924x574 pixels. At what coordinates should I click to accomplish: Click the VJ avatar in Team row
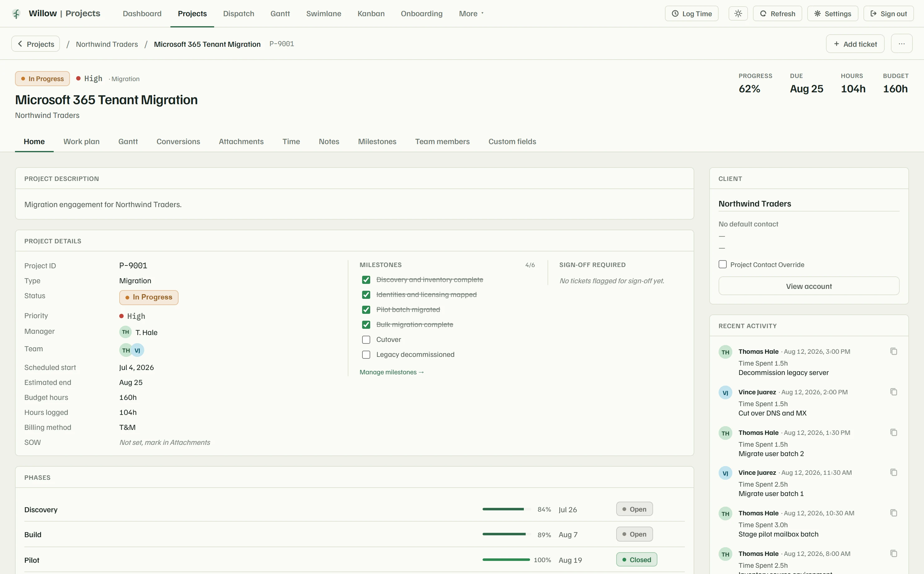click(x=137, y=350)
